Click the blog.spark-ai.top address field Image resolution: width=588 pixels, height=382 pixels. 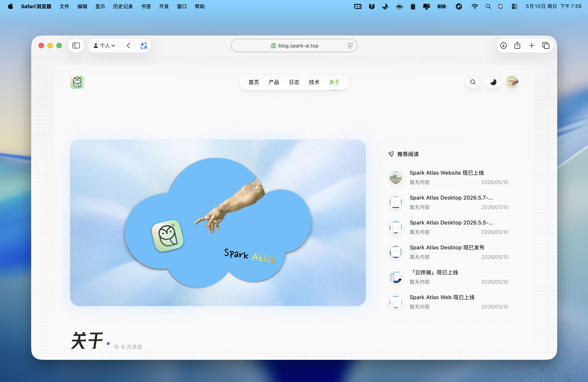[294, 46]
